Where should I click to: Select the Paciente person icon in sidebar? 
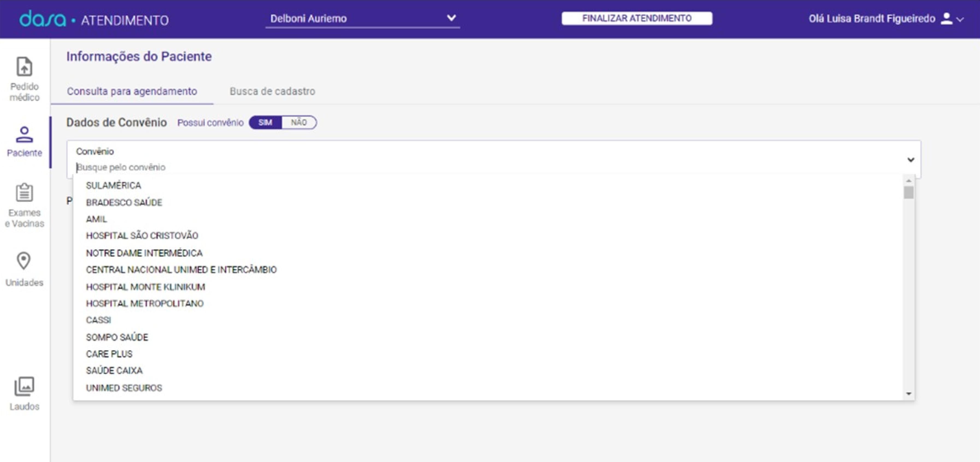tap(24, 134)
